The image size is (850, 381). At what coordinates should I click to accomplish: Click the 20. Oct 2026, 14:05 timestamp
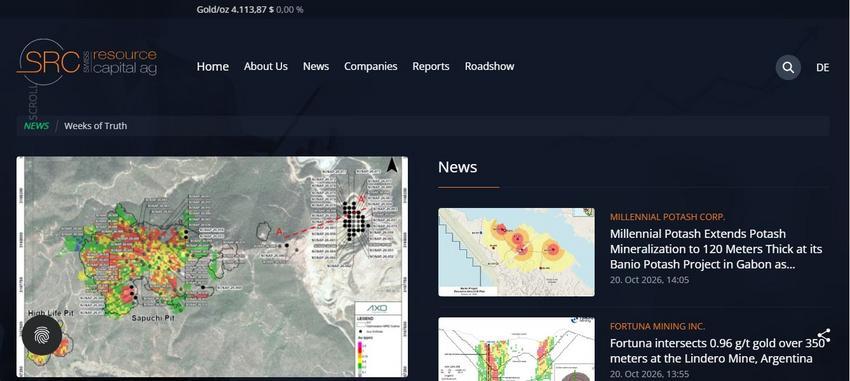(649, 280)
